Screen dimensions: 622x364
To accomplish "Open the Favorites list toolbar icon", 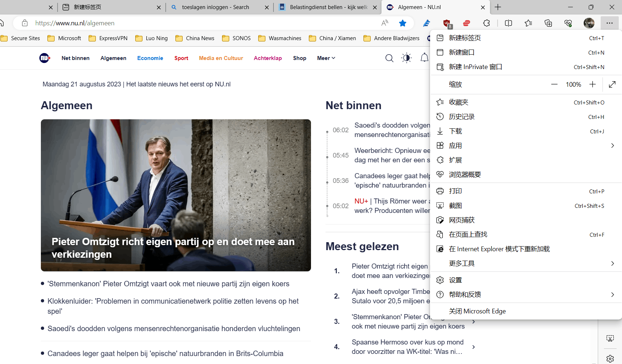I will 528,23.
